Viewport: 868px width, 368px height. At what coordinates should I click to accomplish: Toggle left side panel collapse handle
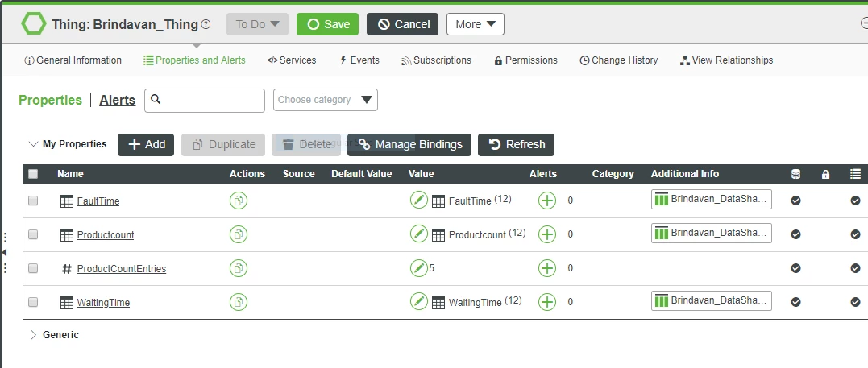point(4,252)
